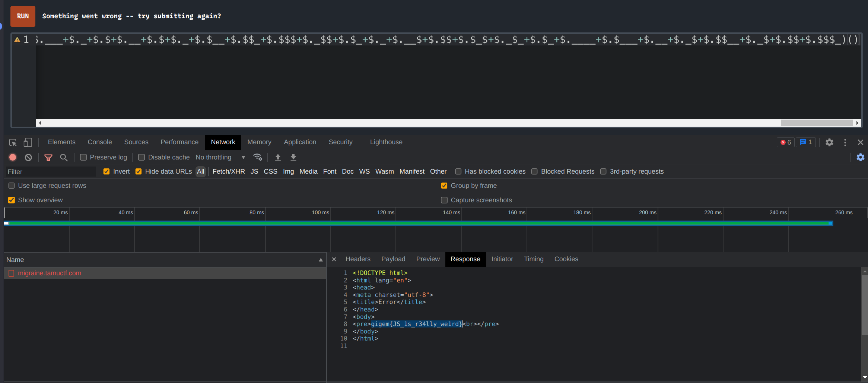
Task: Click the issues badge showing 1
Action: pos(806,142)
